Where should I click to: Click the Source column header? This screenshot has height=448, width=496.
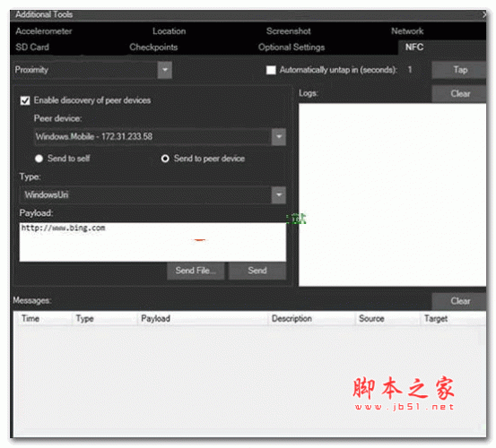point(387,318)
